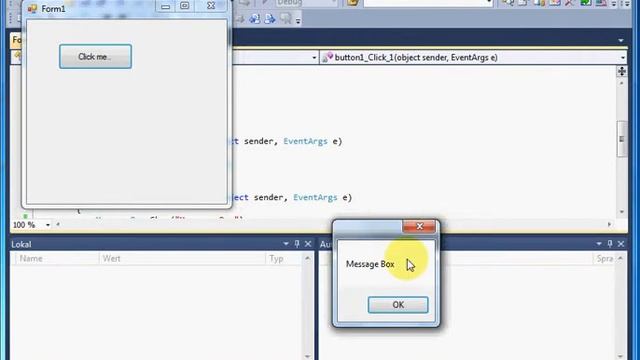Open the 100 % zoom dropdown
Screen dimensions: 640x360
coord(48,225)
